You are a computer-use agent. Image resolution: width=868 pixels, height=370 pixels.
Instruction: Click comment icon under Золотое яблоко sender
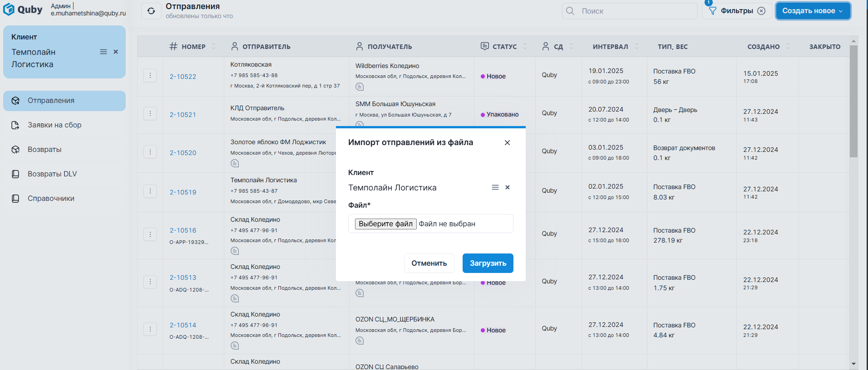click(x=235, y=163)
